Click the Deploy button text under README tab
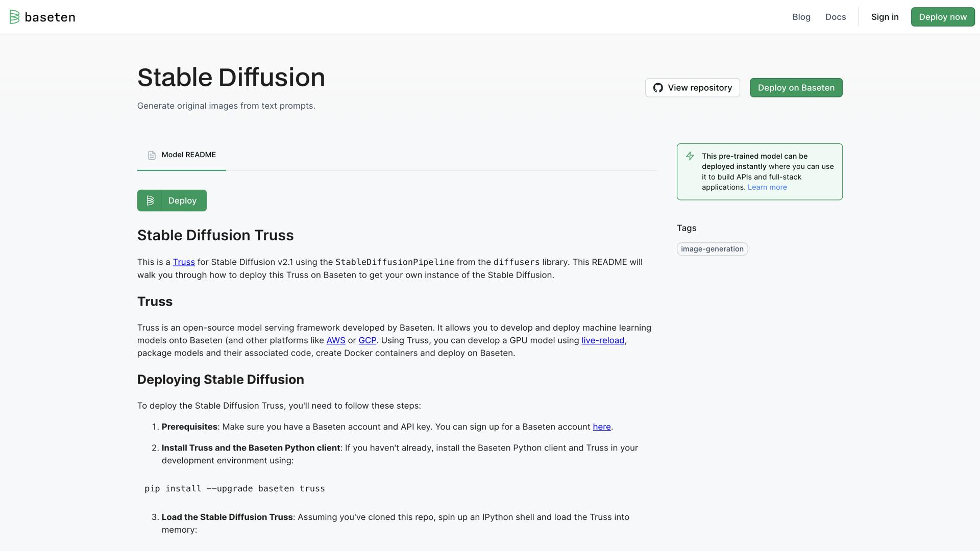980x551 pixels. (182, 201)
